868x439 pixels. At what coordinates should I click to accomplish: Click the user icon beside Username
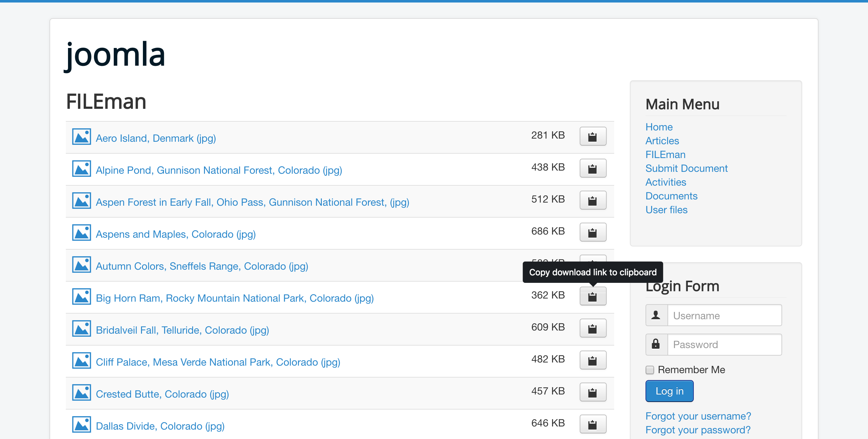click(656, 315)
